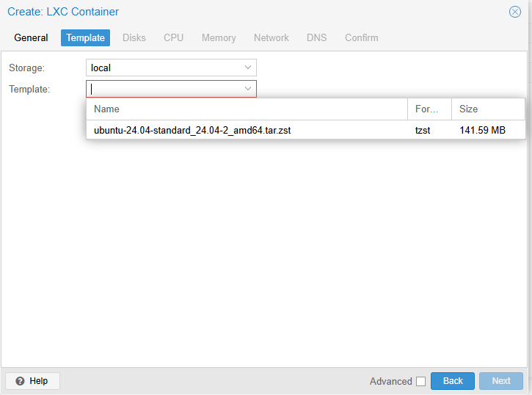Expand the Storage dropdown arrow
Screen dimensions: 532x395
248,68
